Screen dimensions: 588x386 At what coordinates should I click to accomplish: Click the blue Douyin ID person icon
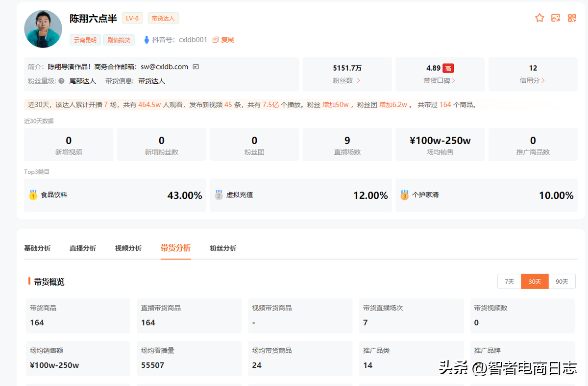pyautogui.click(x=146, y=40)
